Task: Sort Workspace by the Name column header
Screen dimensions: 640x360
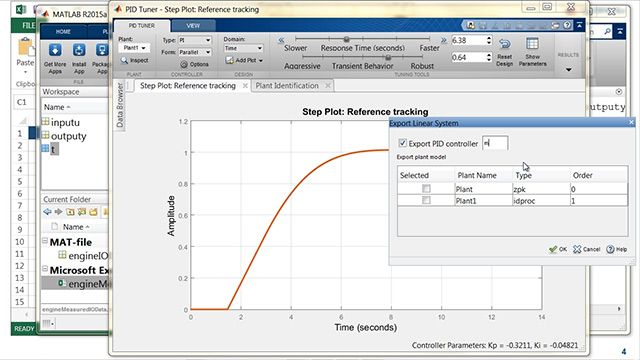Action: point(57,107)
